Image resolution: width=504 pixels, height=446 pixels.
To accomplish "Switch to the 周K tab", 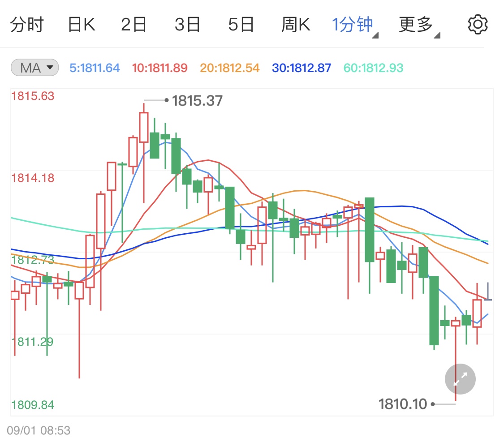I will (x=296, y=25).
